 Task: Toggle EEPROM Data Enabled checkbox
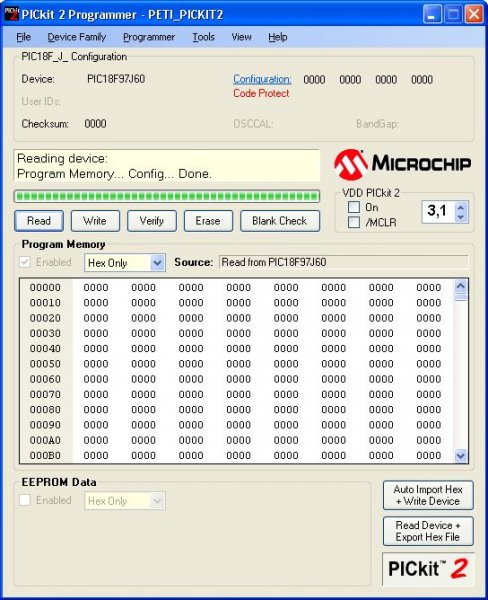(x=25, y=500)
